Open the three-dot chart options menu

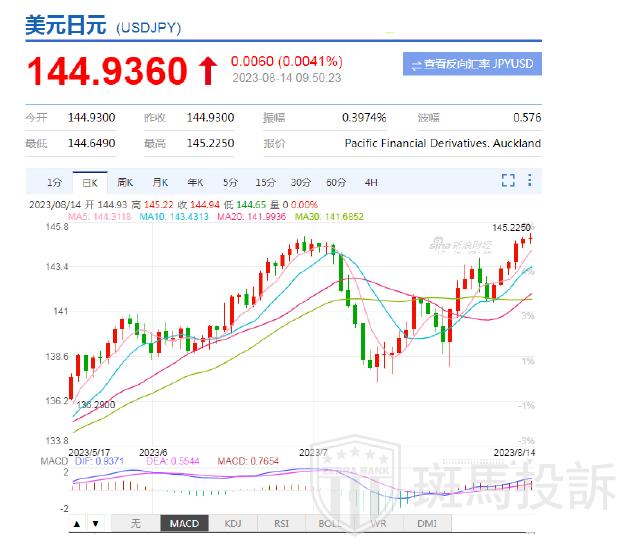(530, 181)
